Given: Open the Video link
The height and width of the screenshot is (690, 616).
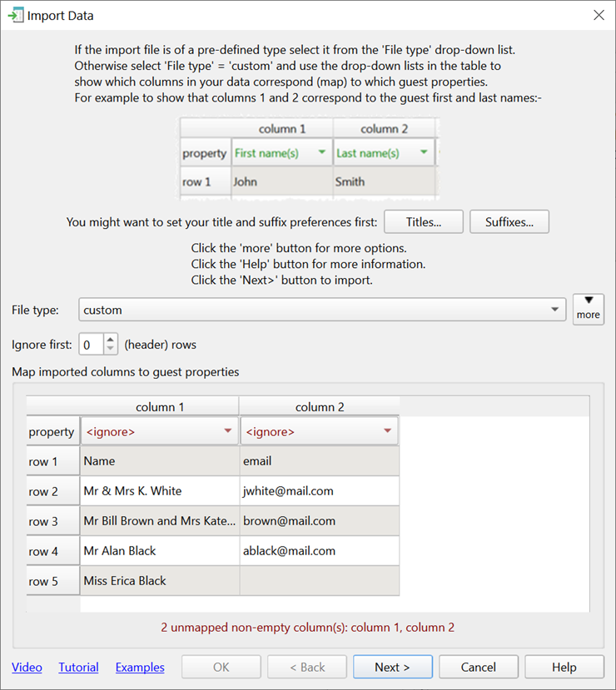Looking at the screenshot, I should coord(27,668).
